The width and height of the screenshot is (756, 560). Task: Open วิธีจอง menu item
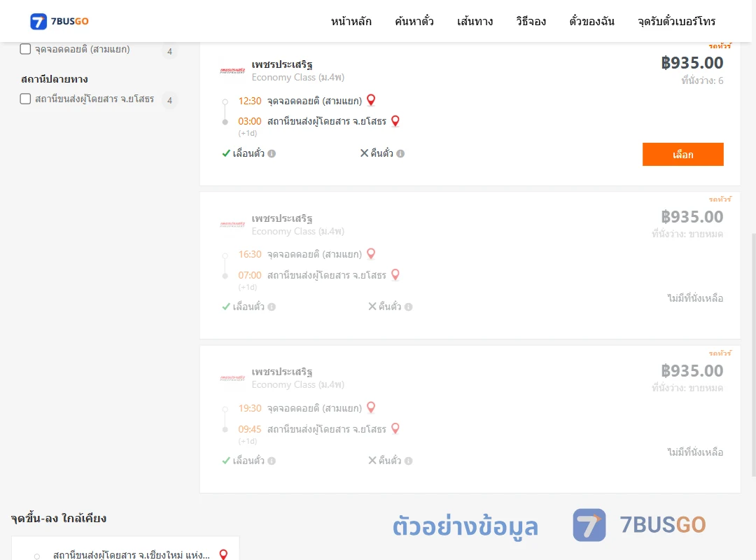(x=531, y=21)
